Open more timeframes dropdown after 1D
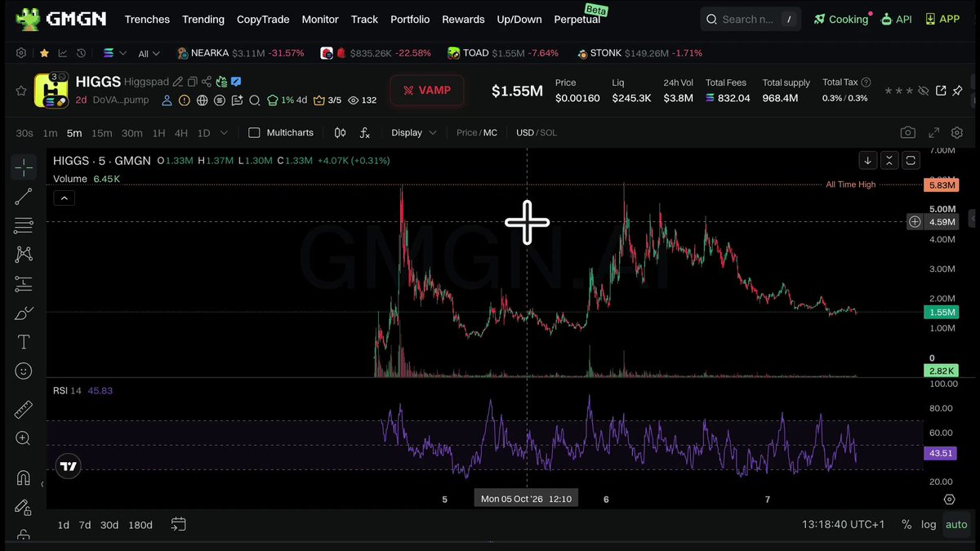This screenshot has width=980, height=551. pyautogui.click(x=225, y=132)
